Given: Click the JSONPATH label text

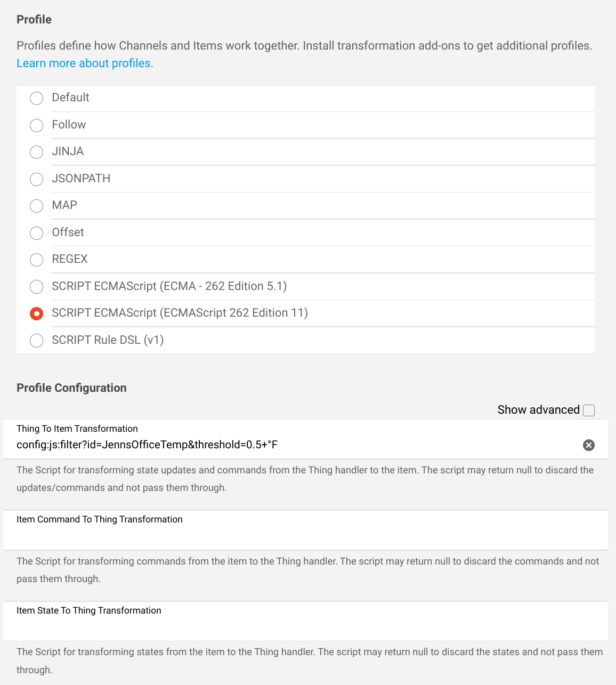Looking at the screenshot, I should click(x=81, y=179).
